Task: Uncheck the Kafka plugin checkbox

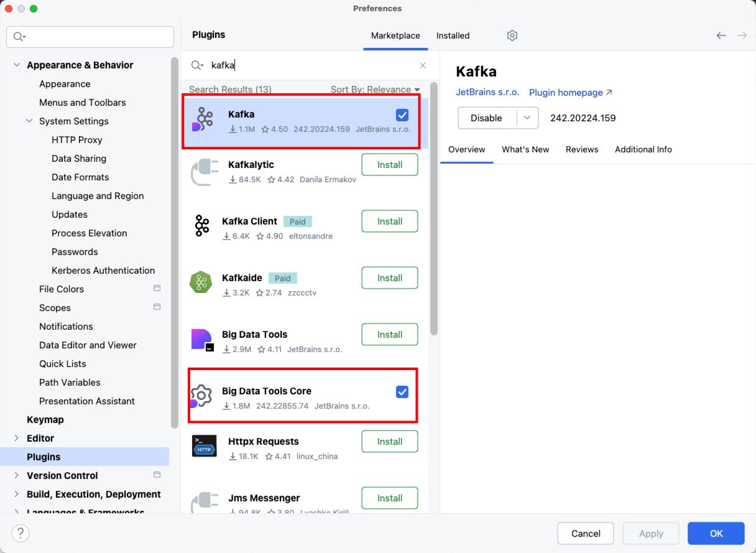Action: point(402,115)
